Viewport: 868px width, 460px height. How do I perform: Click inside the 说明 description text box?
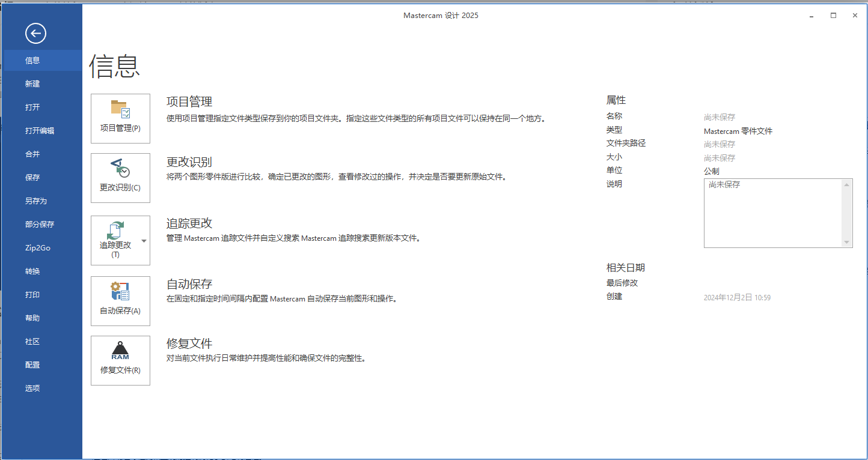click(x=773, y=213)
